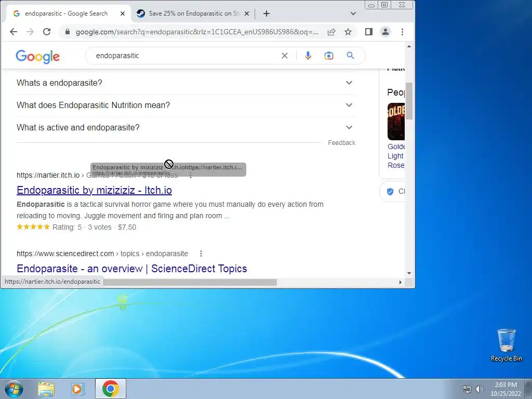Image resolution: width=532 pixels, height=399 pixels.
Task: Open the Chrome profile avatar
Action: tap(385, 32)
